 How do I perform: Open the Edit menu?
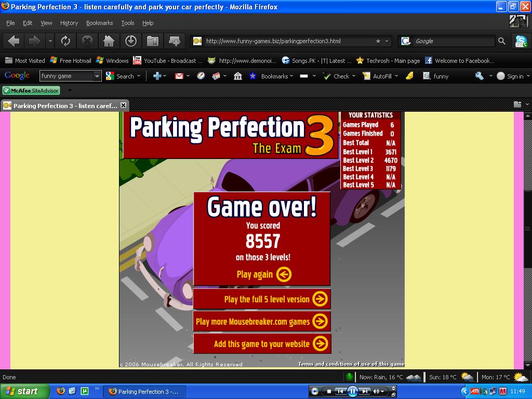(28, 23)
